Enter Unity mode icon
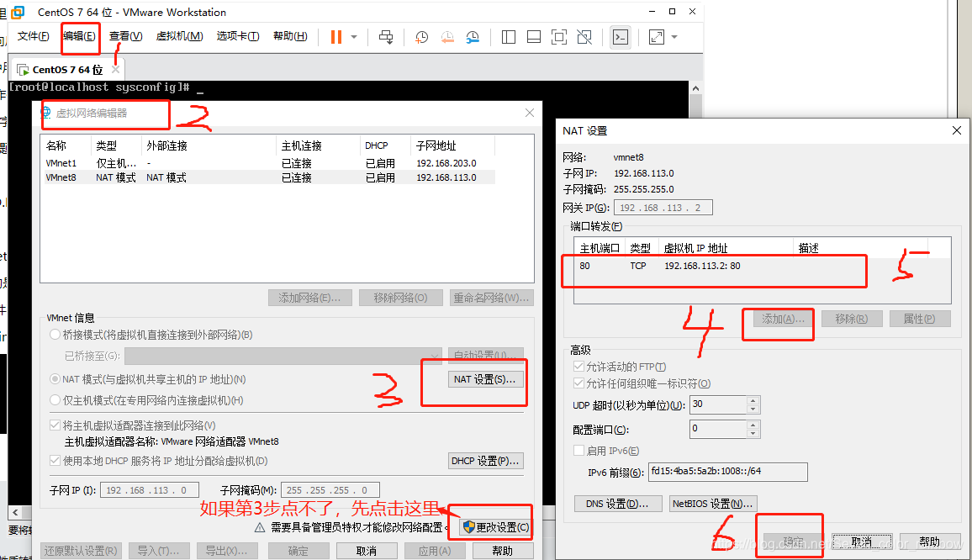 point(584,37)
